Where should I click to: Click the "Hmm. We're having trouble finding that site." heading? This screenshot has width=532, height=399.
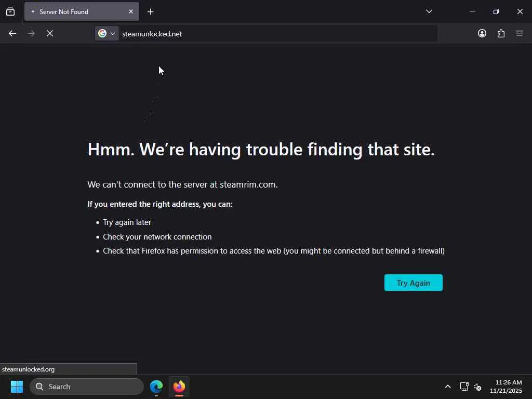(x=261, y=149)
